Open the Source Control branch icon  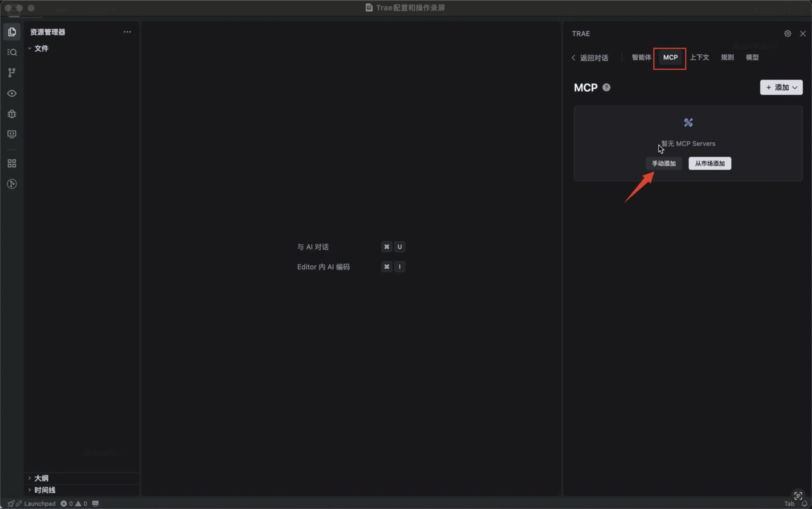coord(12,72)
